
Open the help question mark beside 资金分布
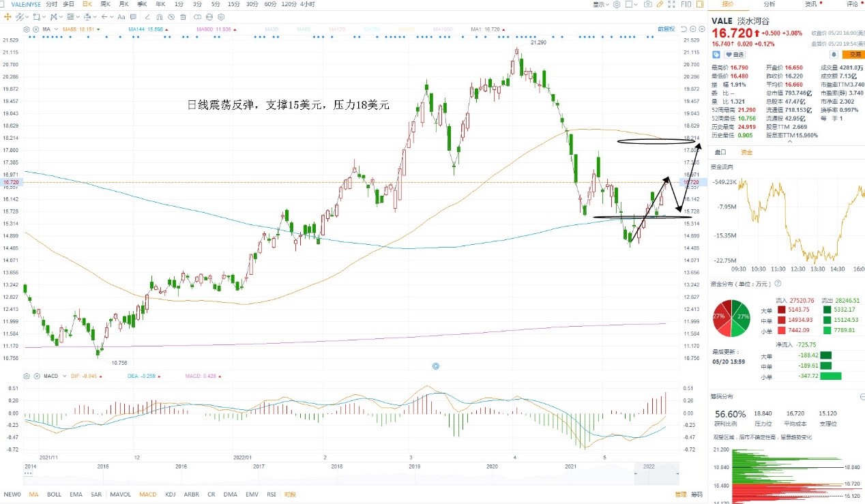(778, 283)
